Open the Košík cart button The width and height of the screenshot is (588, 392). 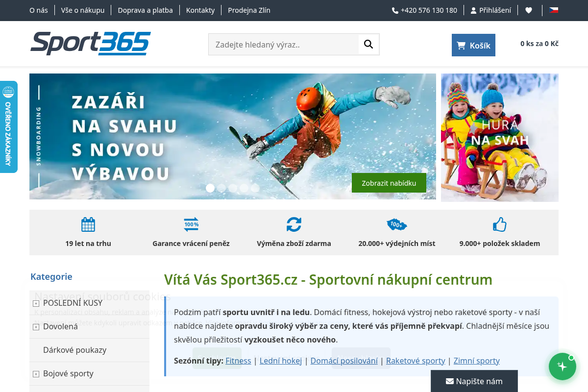[x=473, y=45]
